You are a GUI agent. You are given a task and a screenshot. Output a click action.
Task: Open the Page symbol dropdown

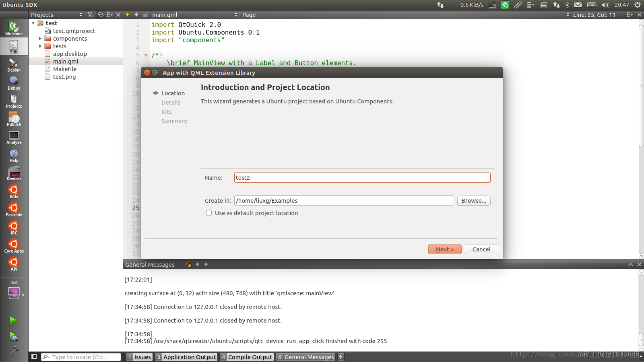(x=406, y=14)
